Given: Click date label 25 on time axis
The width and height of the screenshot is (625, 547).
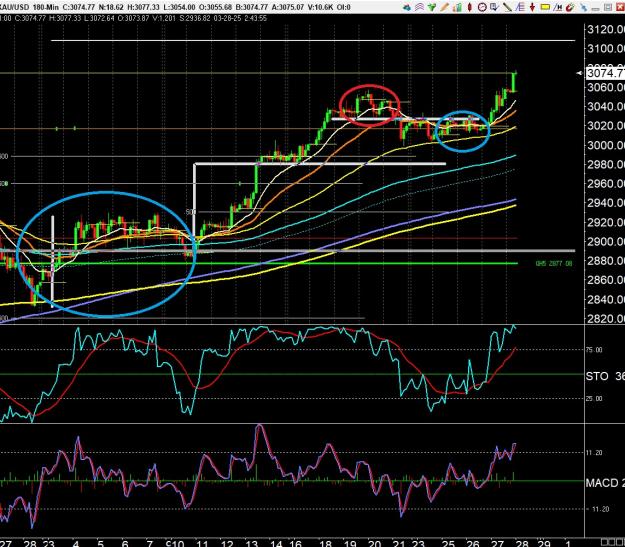Looking at the screenshot, I should 448,543.
